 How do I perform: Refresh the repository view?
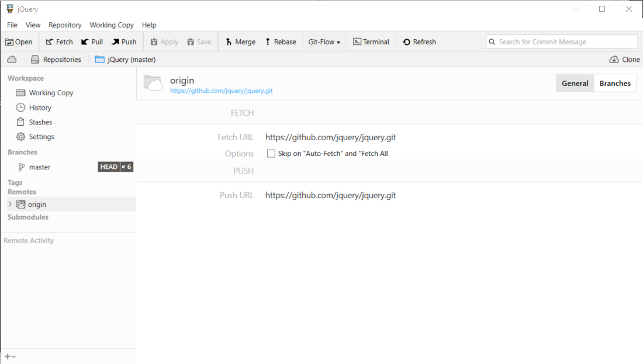(x=419, y=42)
